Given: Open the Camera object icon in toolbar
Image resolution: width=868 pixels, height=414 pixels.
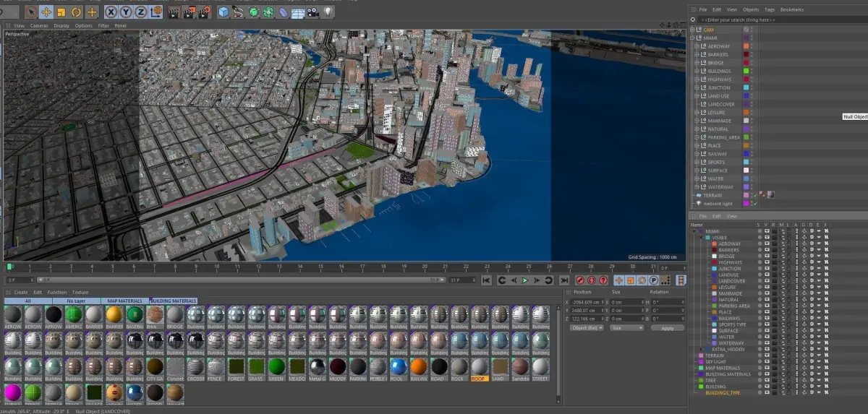Looking at the screenshot, I should pyautogui.click(x=312, y=12).
